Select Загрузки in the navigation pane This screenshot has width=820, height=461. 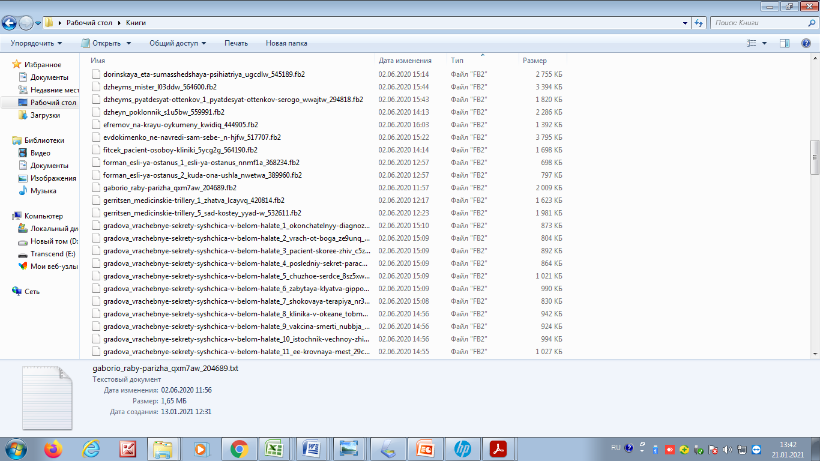point(45,115)
